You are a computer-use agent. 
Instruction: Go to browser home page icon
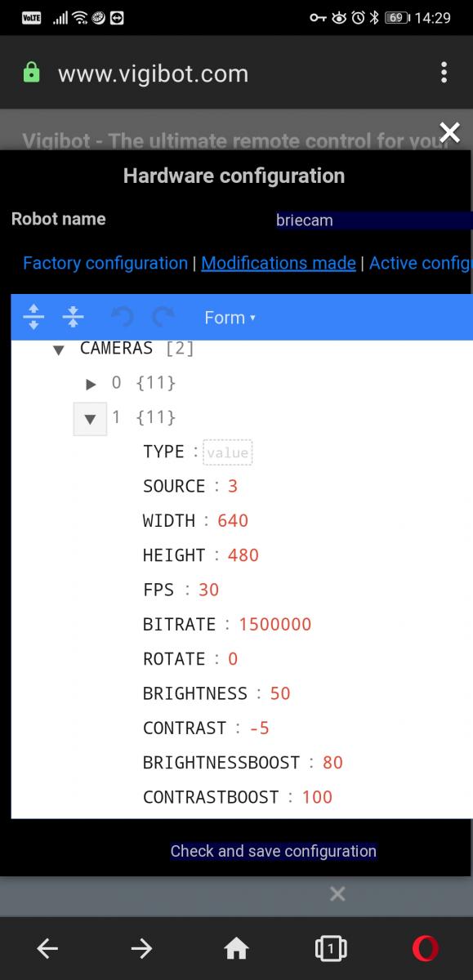(236, 947)
